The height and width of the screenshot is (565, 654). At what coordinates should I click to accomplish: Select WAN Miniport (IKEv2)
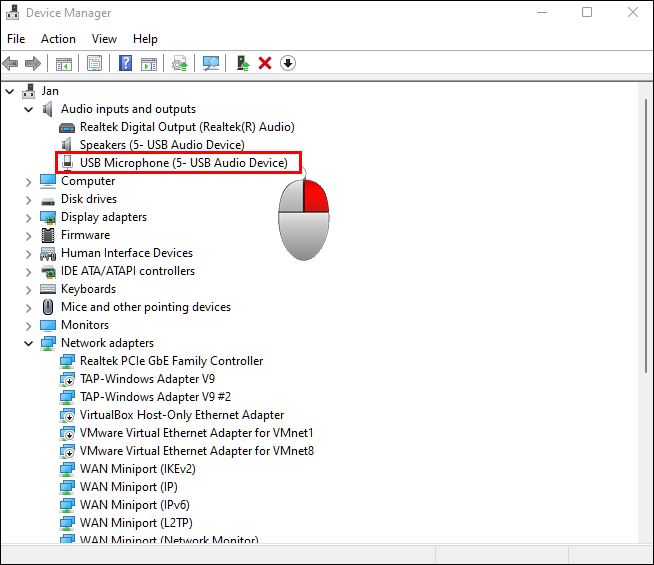(138, 469)
